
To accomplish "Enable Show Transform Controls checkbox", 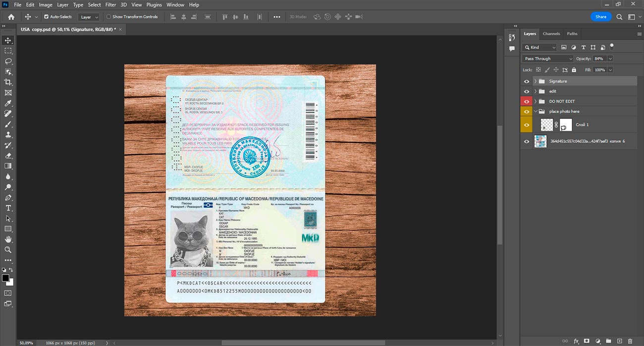I will pyautogui.click(x=109, y=17).
